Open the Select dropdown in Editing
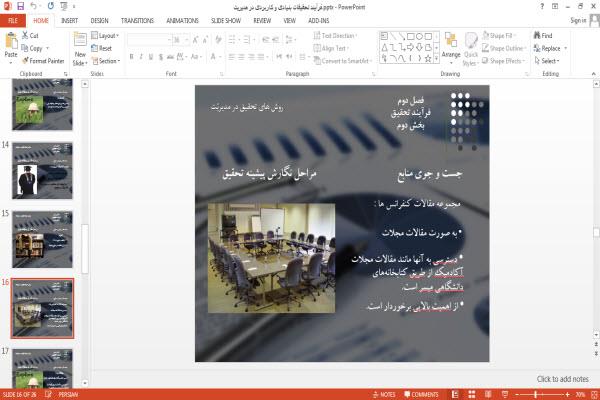Image resolution: width=600 pixels, height=400 pixels. tap(547, 61)
